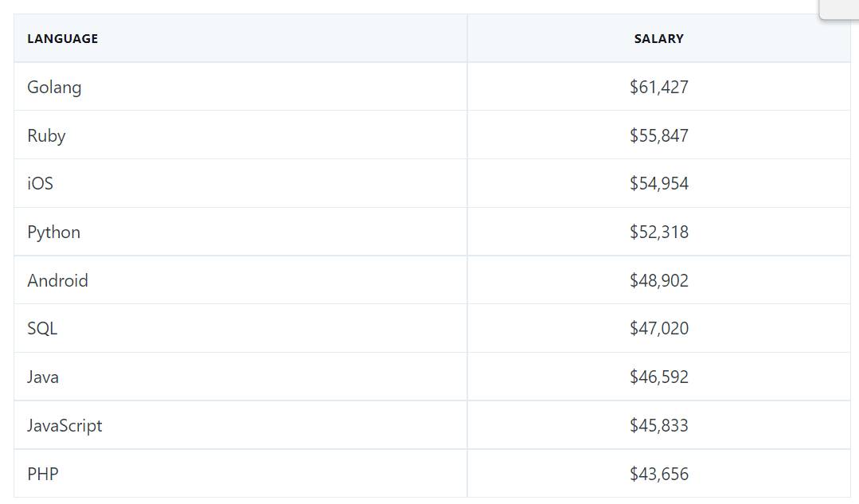The image size is (859, 504).
Task: Select the $55,847 salary cell
Action: (x=658, y=135)
